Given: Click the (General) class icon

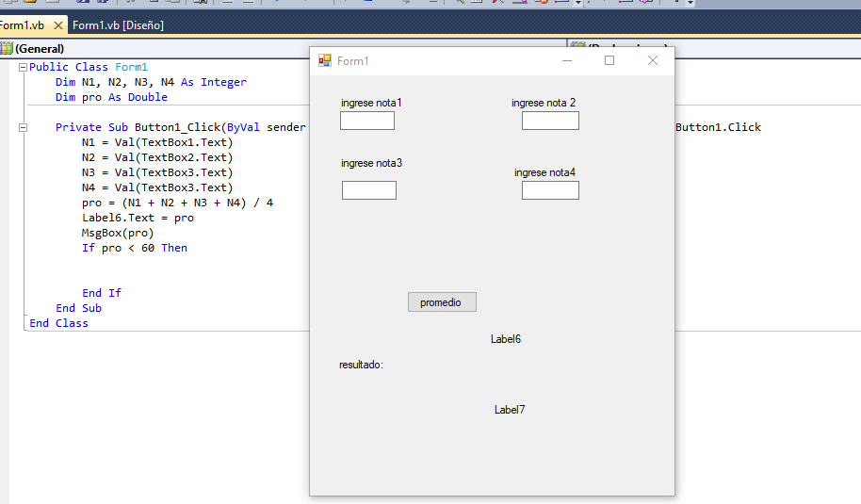Looking at the screenshot, I should (6, 48).
